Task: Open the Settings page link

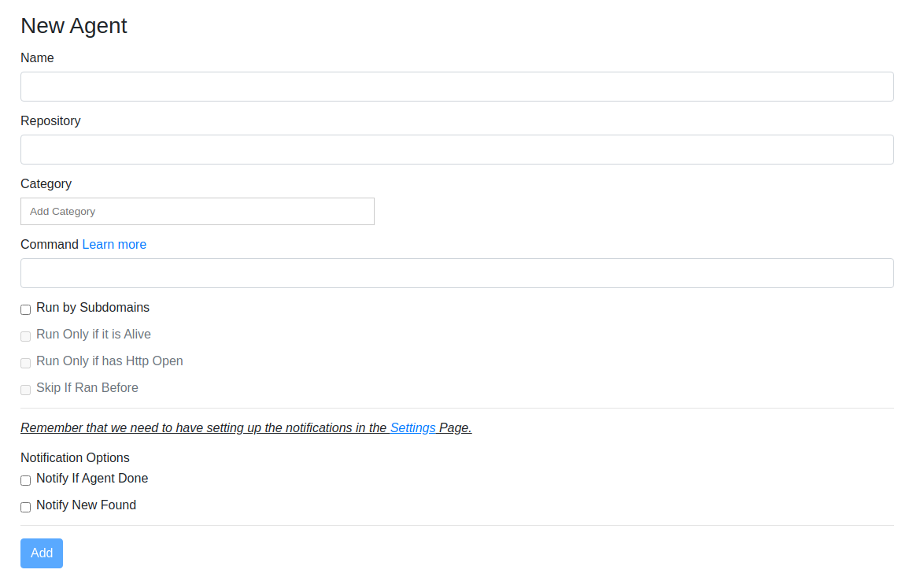Action: coord(412,428)
